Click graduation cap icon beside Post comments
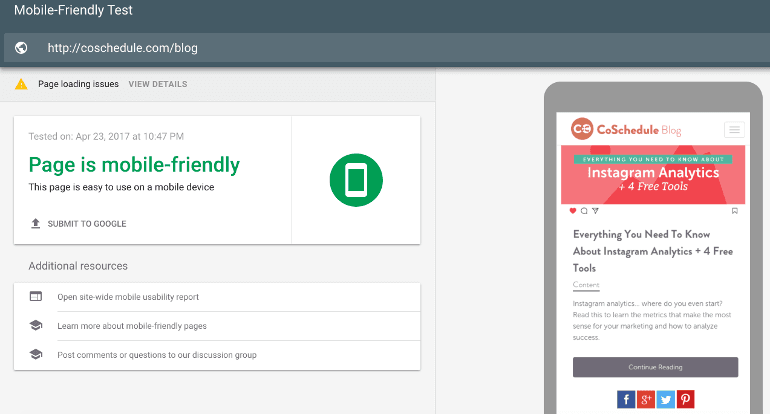 (x=36, y=354)
